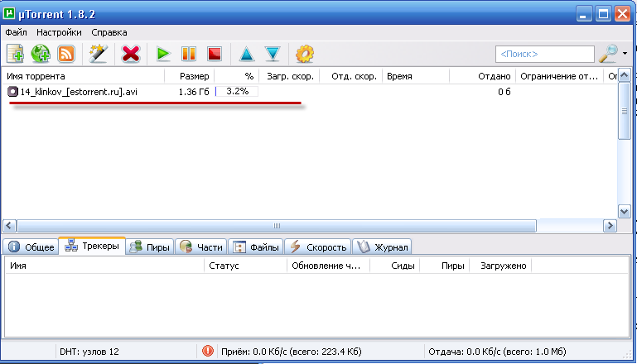Pause torrent with orange pause button
This screenshot has width=637, height=364.
(x=189, y=54)
